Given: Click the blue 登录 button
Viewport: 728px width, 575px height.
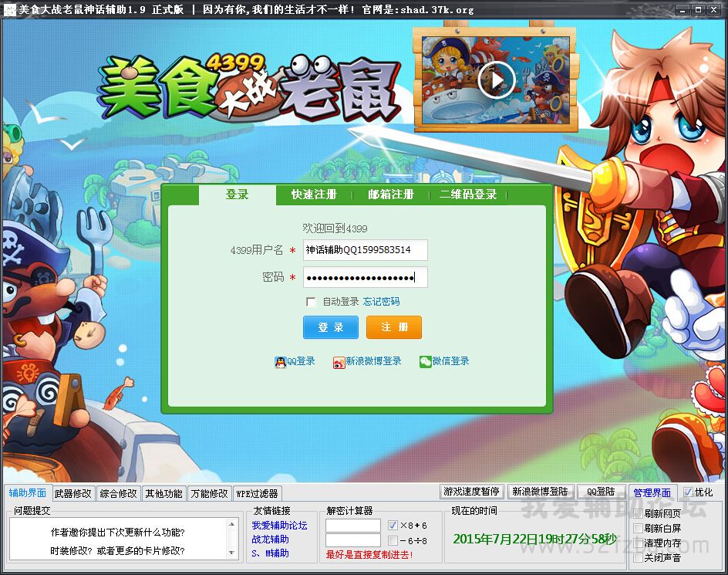Looking at the screenshot, I should tap(331, 327).
